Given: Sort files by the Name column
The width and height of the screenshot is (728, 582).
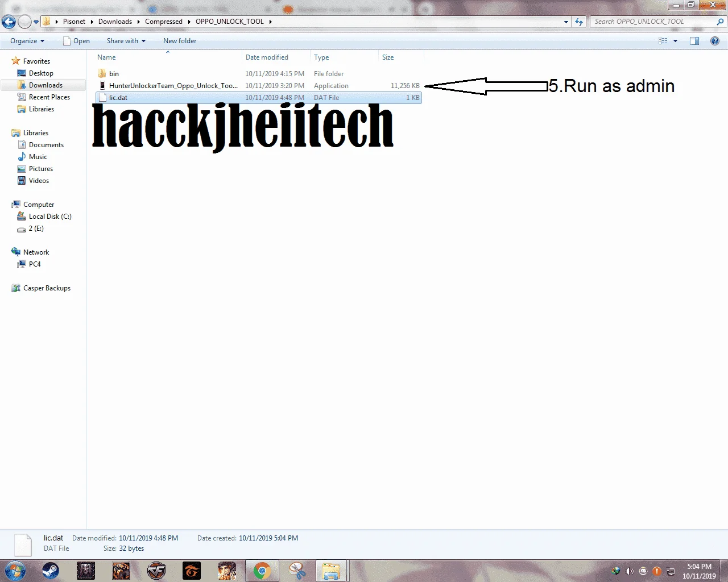Looking at the screenshot, I should click(168, 57).
